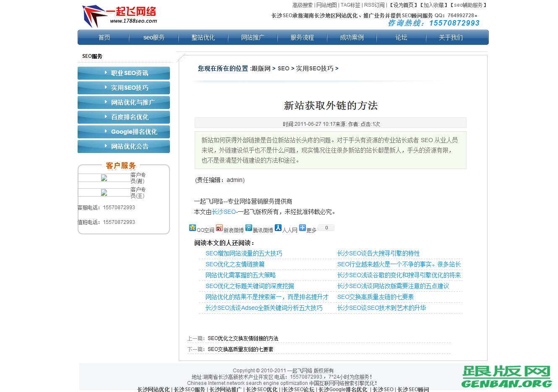The width and height of the screenshot is (558, 392).
Task: Open the 长沙SEO link in article text
Action: tap(224, 212)
